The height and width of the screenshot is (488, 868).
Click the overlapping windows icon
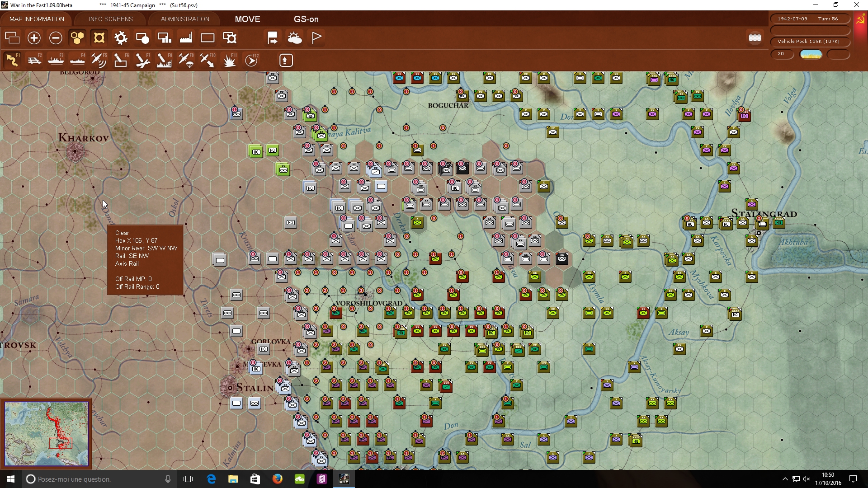(12, 38)
